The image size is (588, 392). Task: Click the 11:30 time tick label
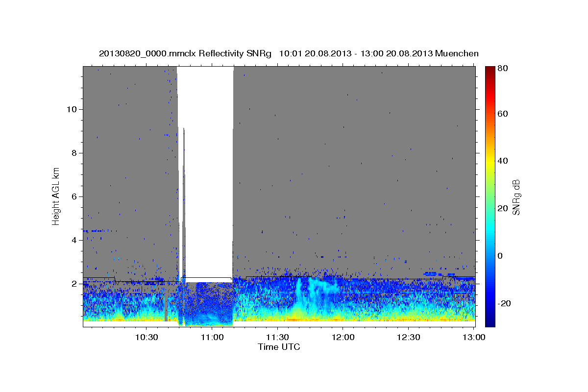point(278,338)
